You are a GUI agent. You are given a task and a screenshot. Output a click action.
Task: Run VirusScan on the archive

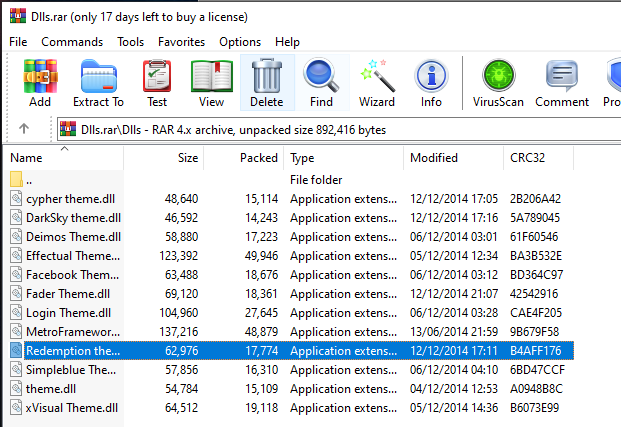pos(497,82)
